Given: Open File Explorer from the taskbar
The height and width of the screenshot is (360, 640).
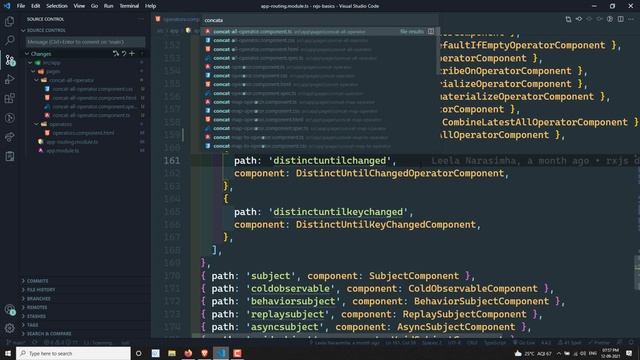Looking at the screenshot, I should point(172,353).
